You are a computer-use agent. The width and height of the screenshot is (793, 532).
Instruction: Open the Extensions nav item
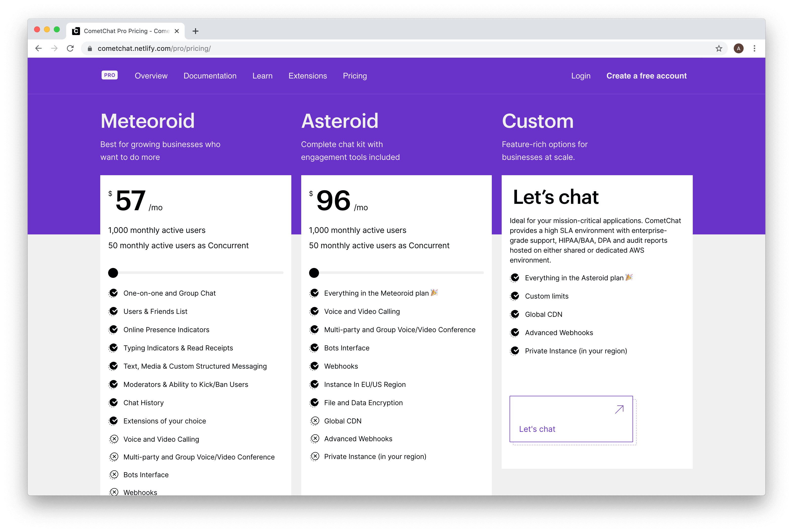308,76
